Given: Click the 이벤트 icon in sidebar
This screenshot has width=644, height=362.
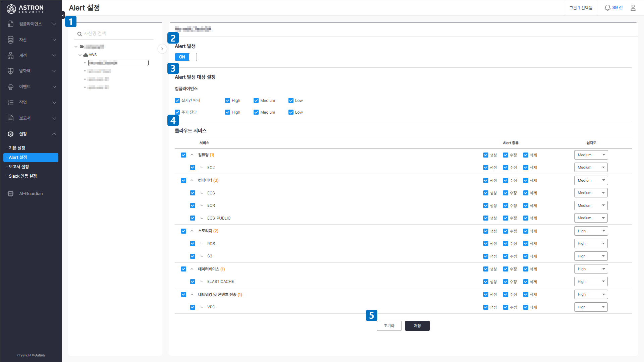Looking at the screenshot, I should 11,87.
